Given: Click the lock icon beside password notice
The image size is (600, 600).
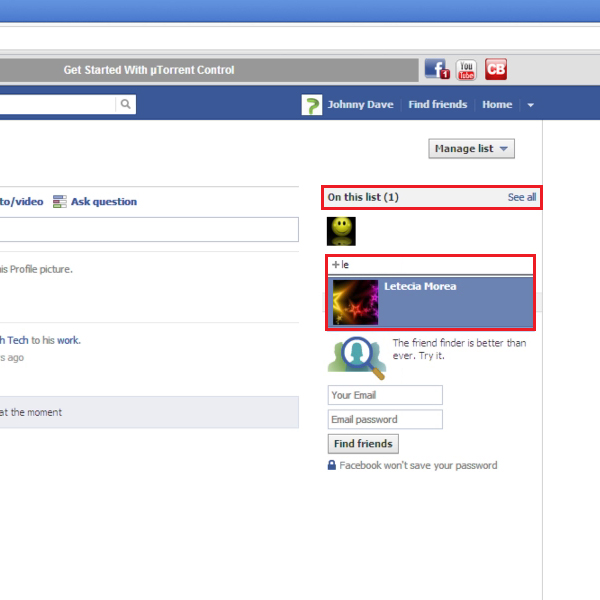Looking at the screenshot, I should pyautogui.click(x=332, y=465).
